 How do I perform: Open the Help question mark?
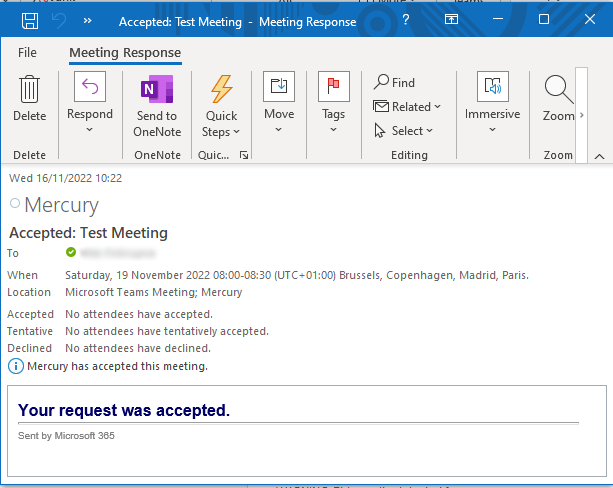406,19
